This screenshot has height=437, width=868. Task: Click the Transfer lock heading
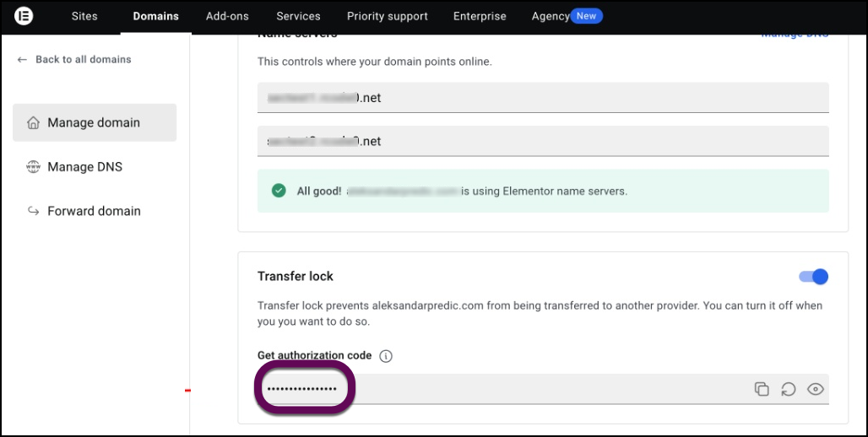coord(295,276)
